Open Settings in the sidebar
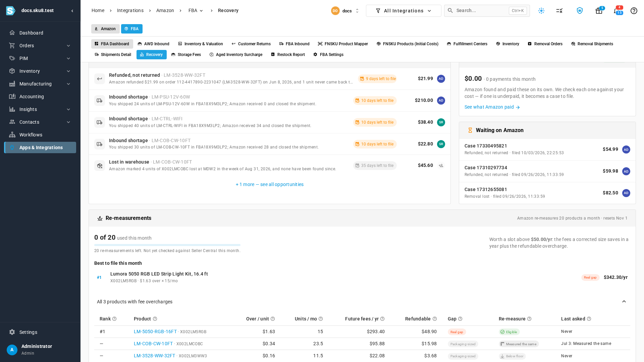Image resolution: width=644 pixels, height=362 pixels. point(40,332)
